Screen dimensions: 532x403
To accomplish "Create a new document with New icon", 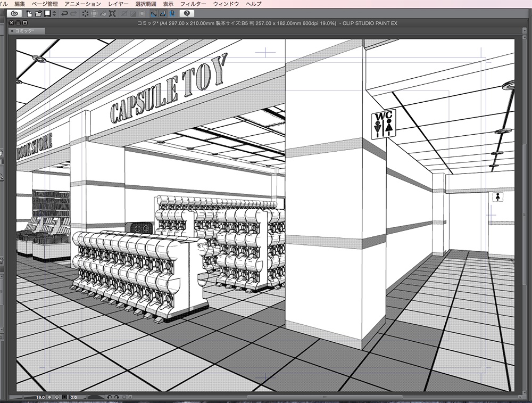I will [30, 13].
